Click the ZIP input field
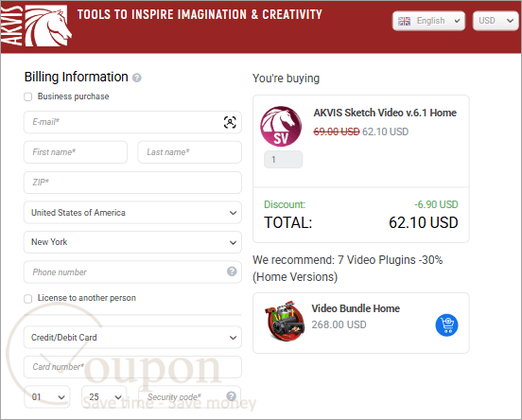This screenshot has height=420, width=522. (132, 183)
